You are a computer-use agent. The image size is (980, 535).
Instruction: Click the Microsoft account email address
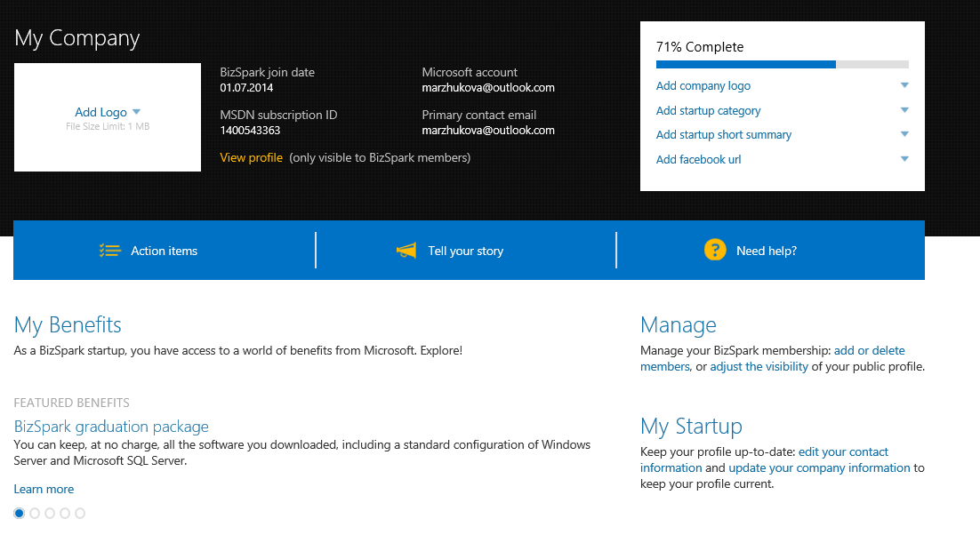point(488,88)
